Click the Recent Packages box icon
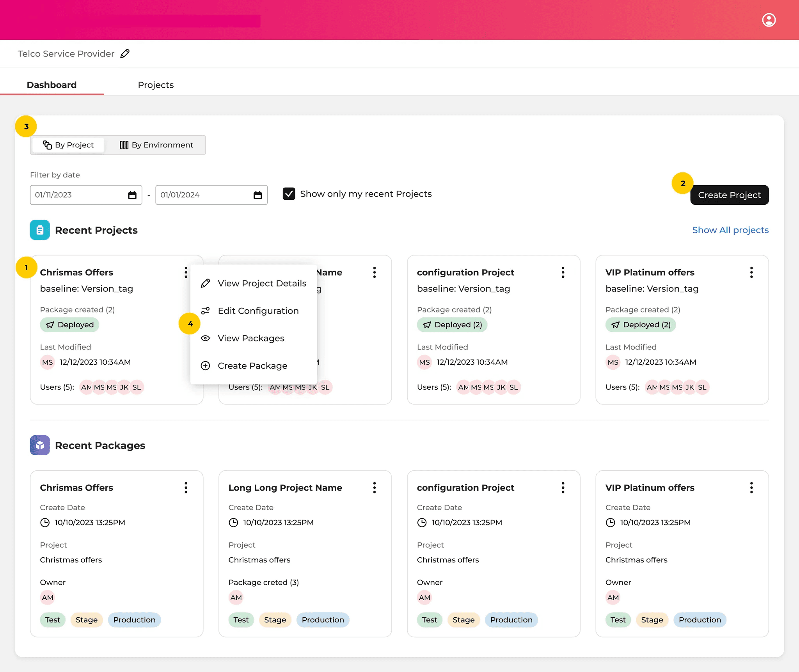The width and height of the screenshot is (799, 672). [40, 445]
